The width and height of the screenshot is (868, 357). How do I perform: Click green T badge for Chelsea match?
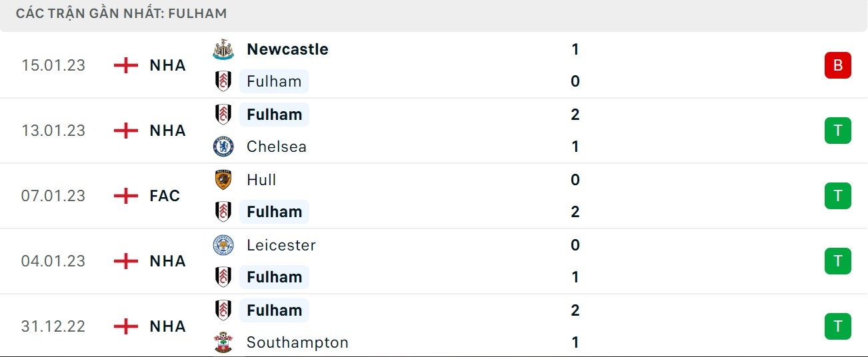click(838, 131)
